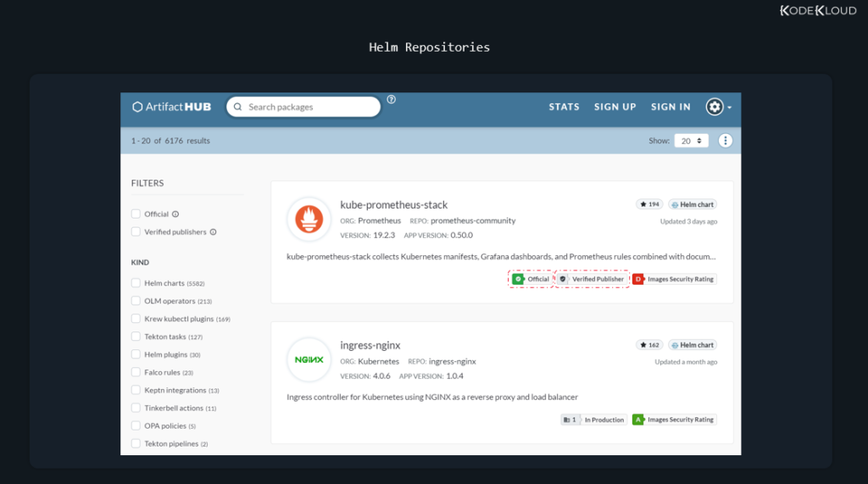Check the Tekton pipelines filter
The width and height of the screenshot is (868, 484).
(x=136, y=443)
